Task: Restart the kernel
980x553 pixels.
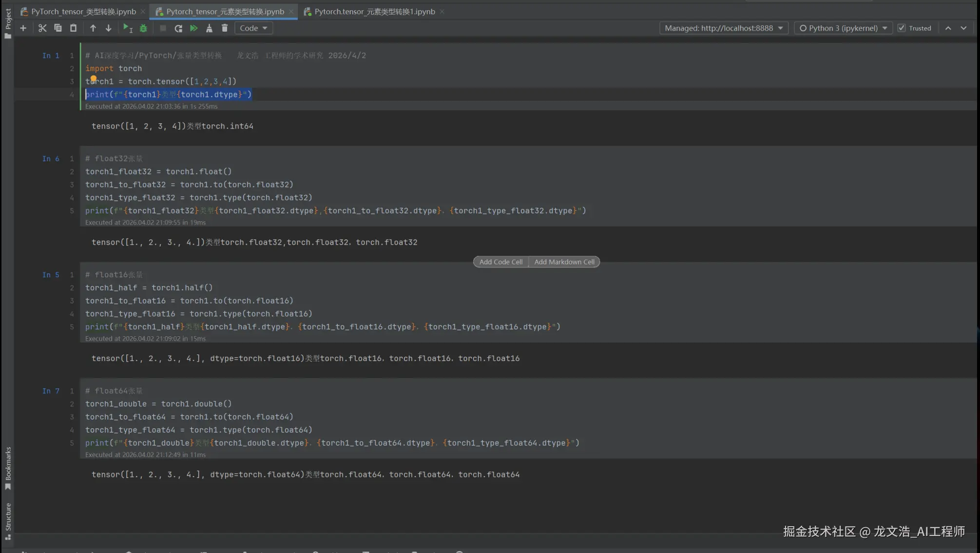Action: [x=178, y=28]
